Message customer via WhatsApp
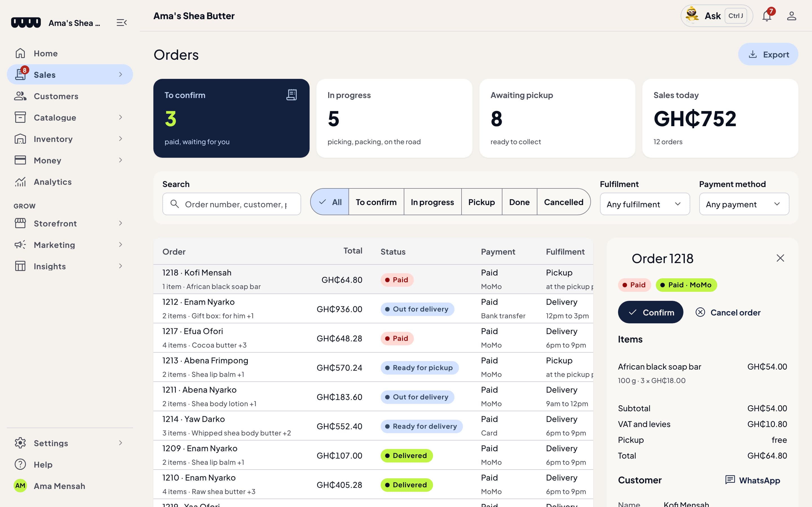The height and width of the screenshot is (507, 812). click(753, 480)
